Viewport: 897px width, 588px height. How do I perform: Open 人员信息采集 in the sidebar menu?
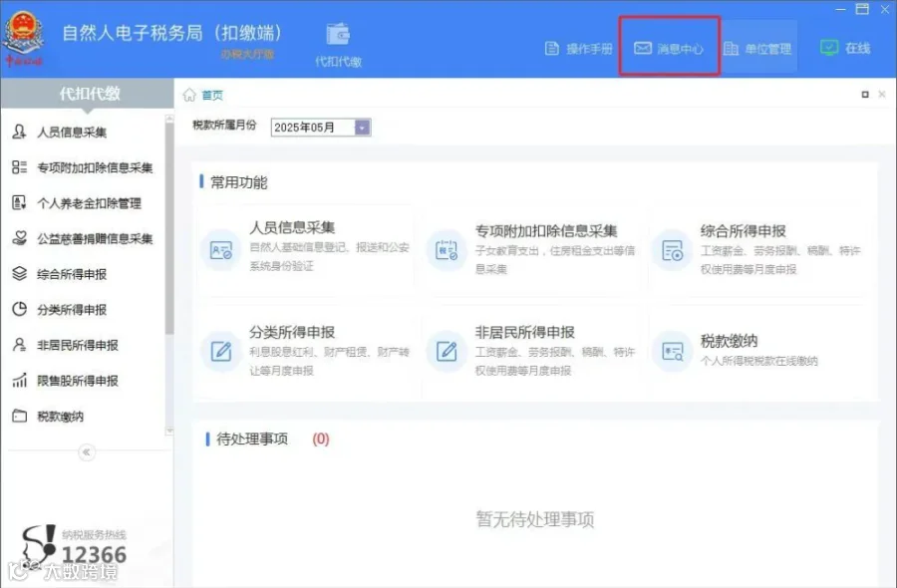click(72, 133)
